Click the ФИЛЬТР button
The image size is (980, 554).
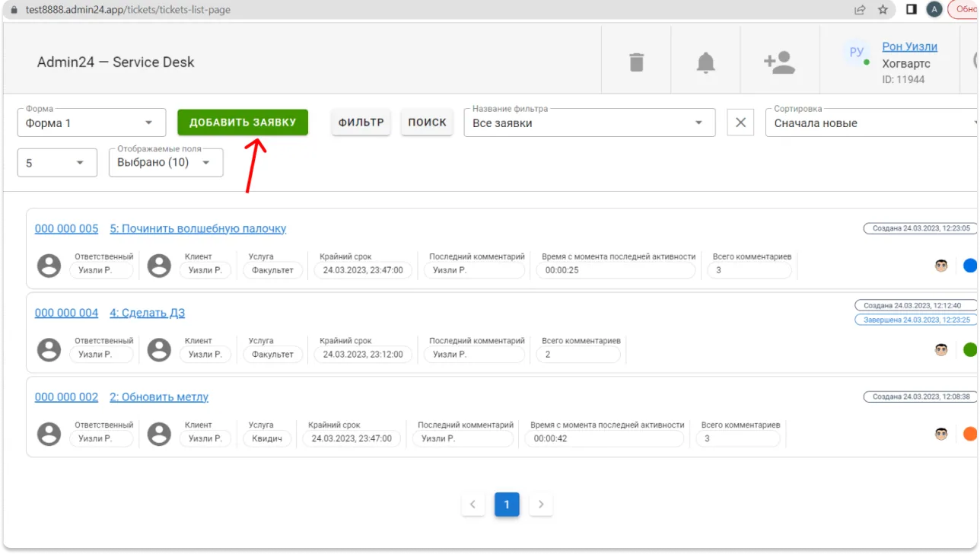[361, 123]
